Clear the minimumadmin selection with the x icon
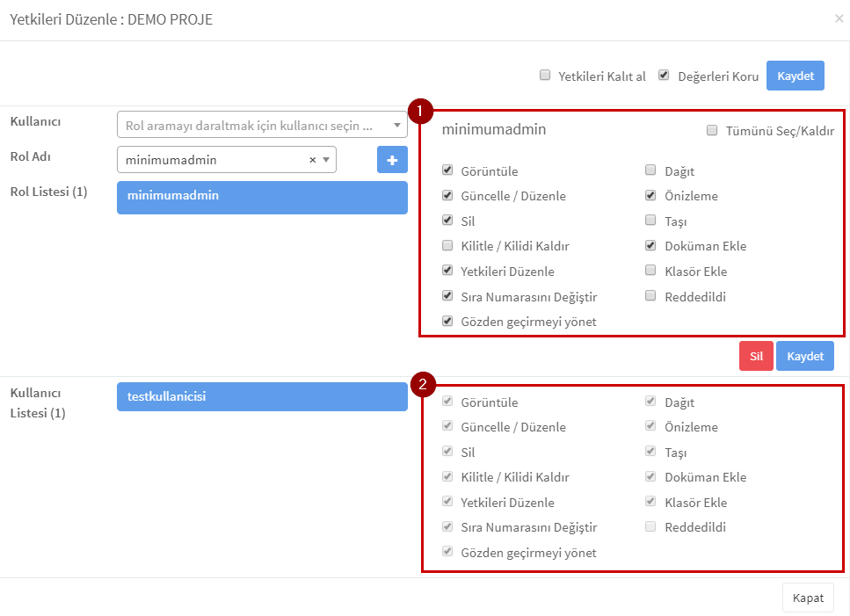 tap(313, 160)
